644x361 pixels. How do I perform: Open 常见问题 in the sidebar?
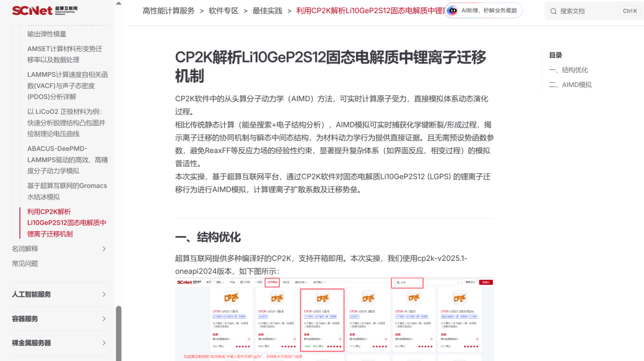pyautogui.click(x=25, y=263)
